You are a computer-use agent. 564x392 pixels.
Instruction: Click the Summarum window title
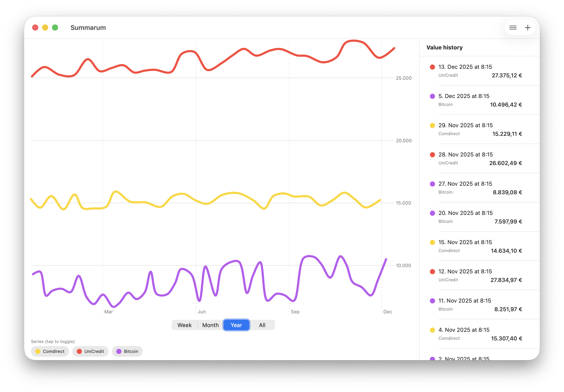point(88,28)
